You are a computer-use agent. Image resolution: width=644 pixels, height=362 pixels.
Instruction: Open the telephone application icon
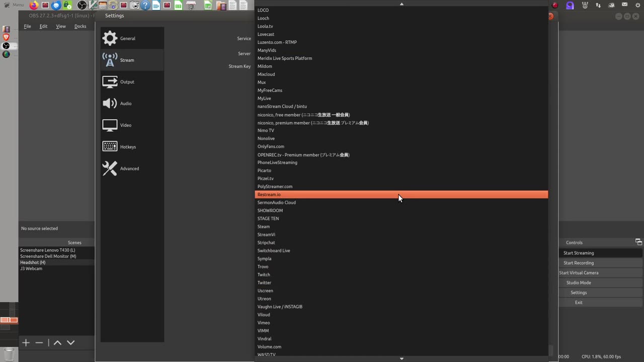113,5
